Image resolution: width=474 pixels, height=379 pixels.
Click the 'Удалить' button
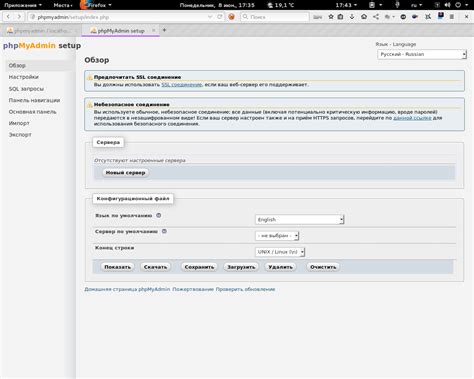[x=280, y=267]
